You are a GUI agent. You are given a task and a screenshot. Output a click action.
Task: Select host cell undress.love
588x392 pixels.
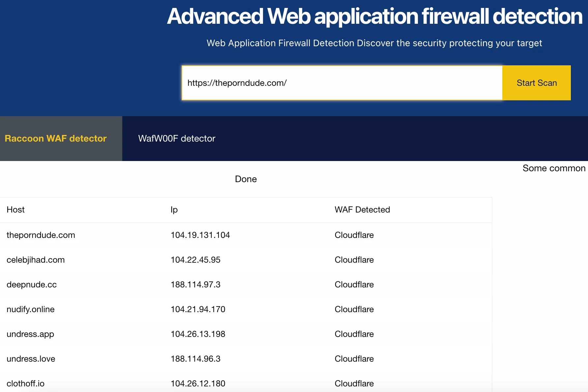pyautogui.click(x=31, y=359)
